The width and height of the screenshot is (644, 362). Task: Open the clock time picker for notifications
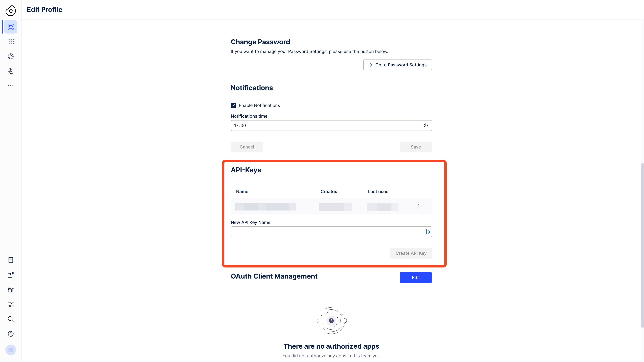425,125
